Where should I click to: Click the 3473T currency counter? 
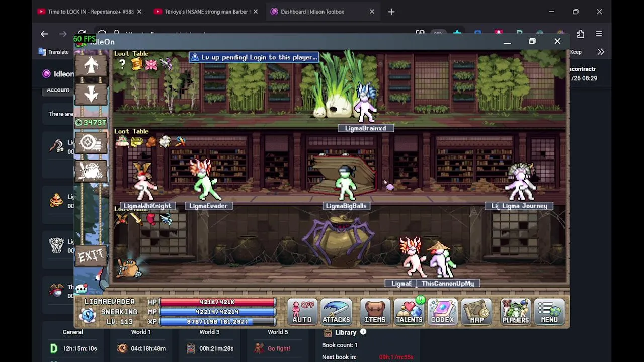[x=91, y=122]
